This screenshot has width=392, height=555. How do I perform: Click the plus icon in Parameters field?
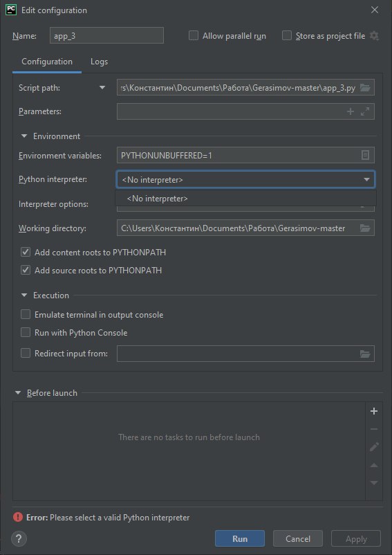pos(350,111)
